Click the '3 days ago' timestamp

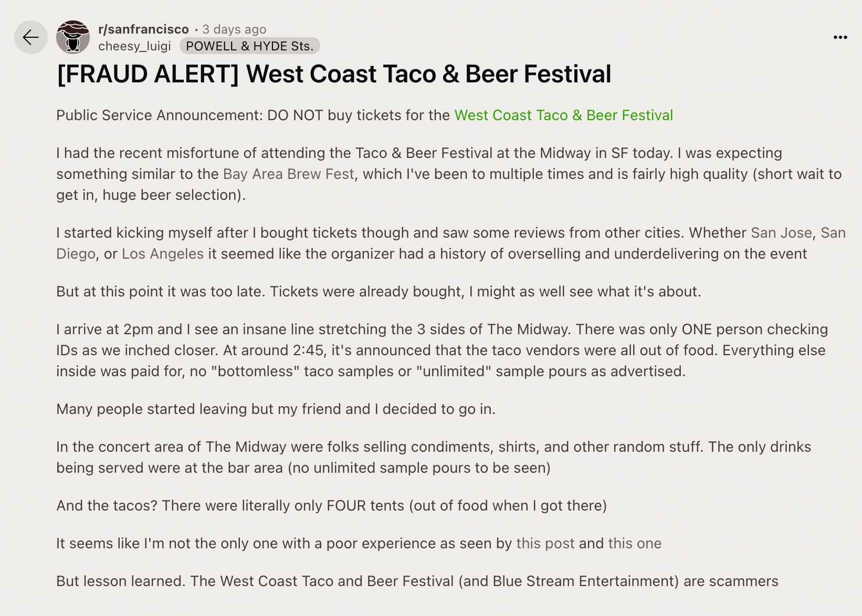click(234, 29)
